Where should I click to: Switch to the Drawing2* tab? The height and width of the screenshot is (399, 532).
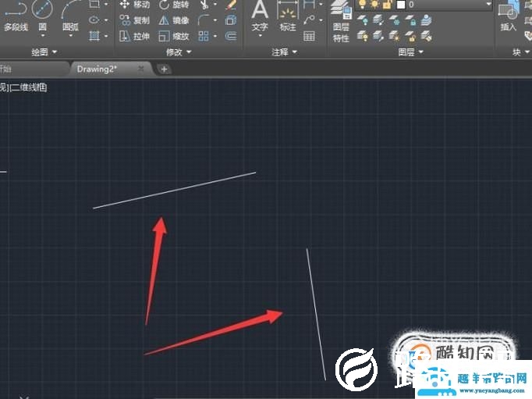tap(97, 69)
